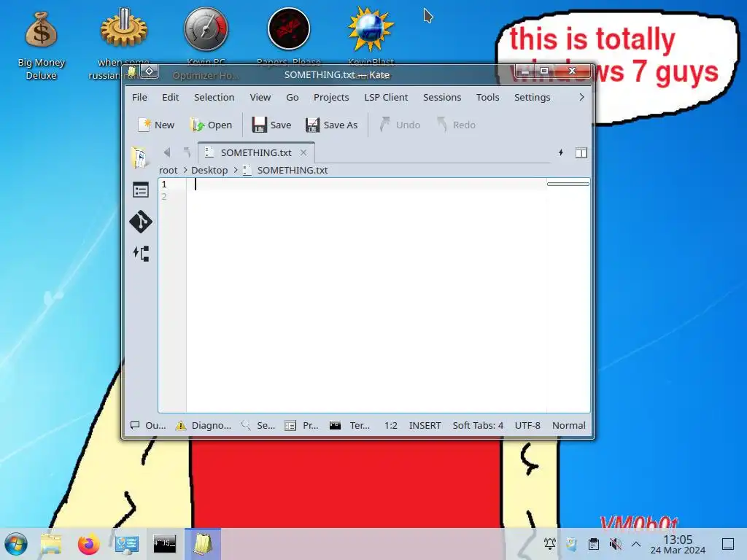Open Kate window menu icon in titlebar
The image size is (747, 560).
pos(132,71)
